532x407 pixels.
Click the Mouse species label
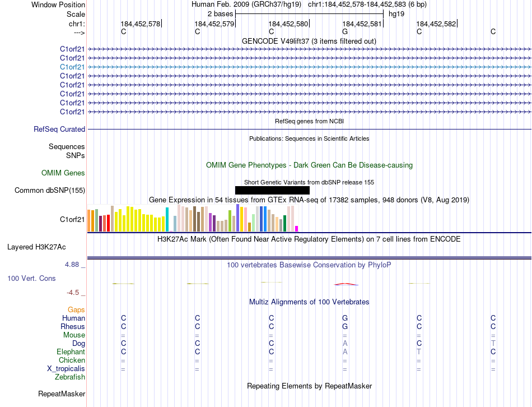coord(74,335)
